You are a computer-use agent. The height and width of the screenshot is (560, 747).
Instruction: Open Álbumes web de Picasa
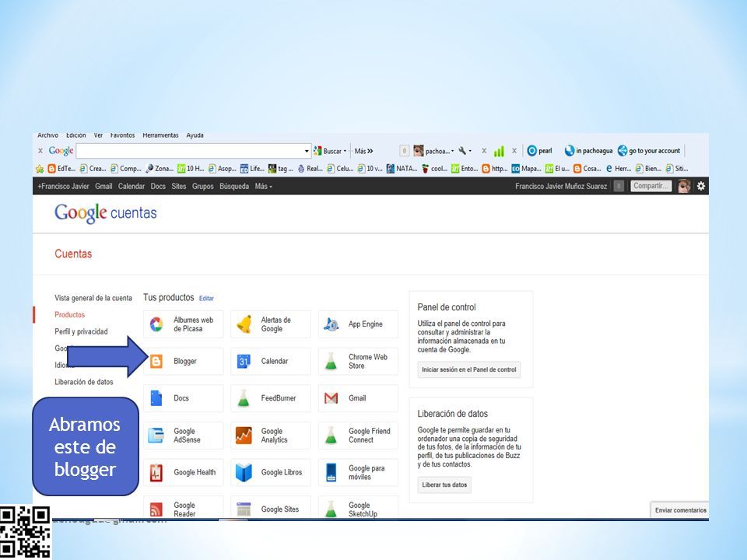tap(183, 324)
